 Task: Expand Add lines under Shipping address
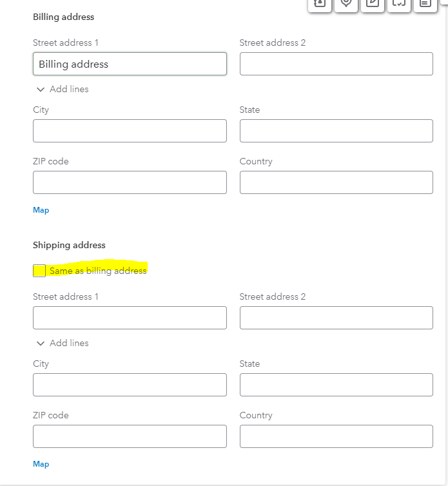[x=63, y=343]
